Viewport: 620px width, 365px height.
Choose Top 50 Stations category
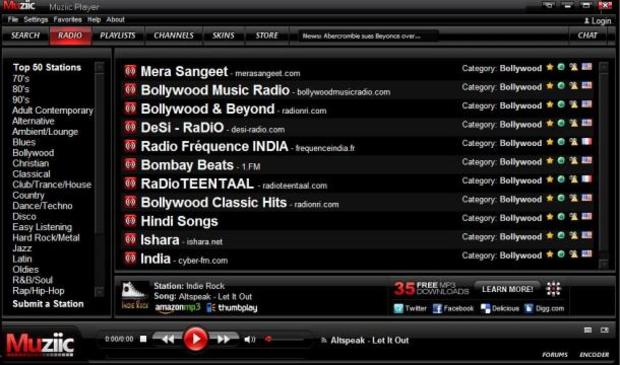(47, 67)
